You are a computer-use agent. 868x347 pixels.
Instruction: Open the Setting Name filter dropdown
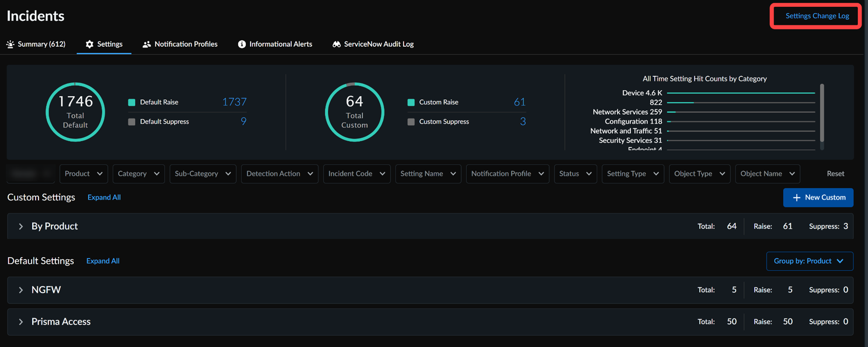click(x=428, y=173)
